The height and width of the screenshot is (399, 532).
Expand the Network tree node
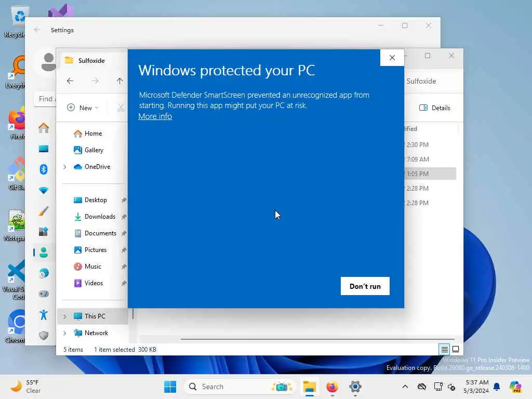[65, 333]
